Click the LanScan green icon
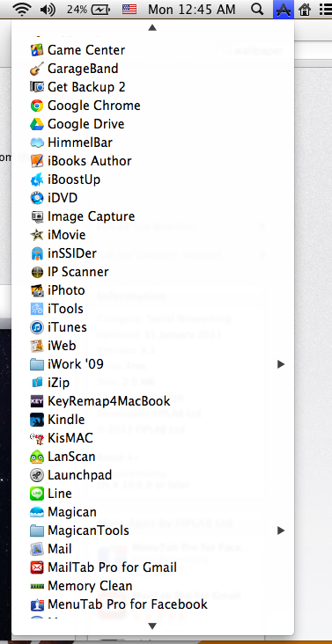Viewport: 332px width, 644px height. [37, 457]
